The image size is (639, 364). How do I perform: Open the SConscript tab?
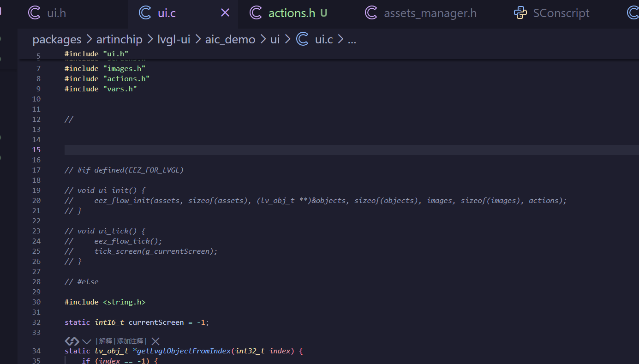(x=552, y=13)
